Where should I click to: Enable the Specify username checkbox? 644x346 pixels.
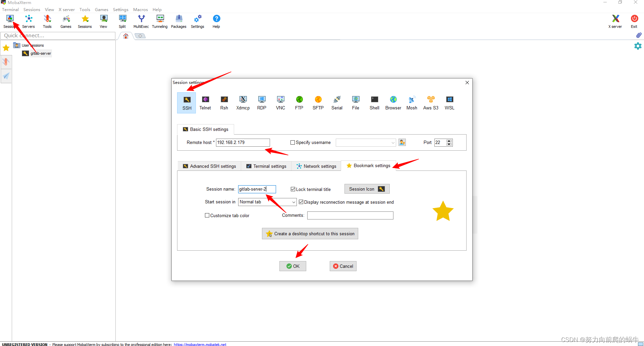point(292,143)
